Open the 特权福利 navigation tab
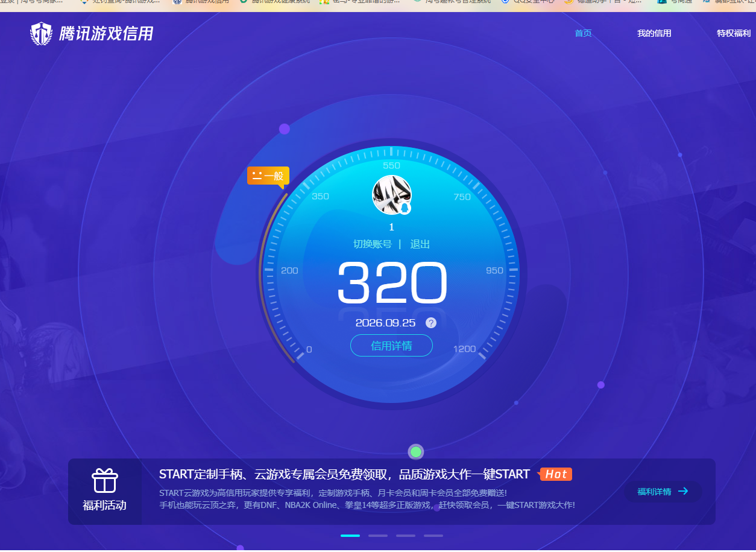Screen dimensions: 756x552 (734, 33)
